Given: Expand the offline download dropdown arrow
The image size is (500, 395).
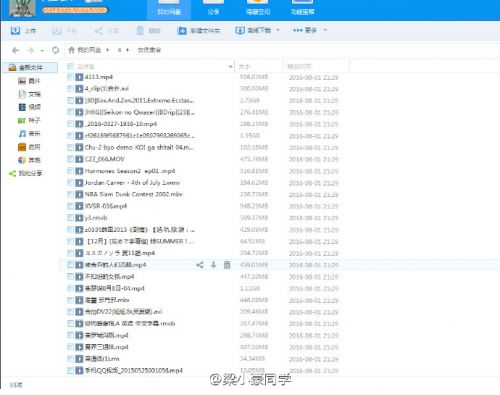Looking at the screenshot, I should coord(278,30).
